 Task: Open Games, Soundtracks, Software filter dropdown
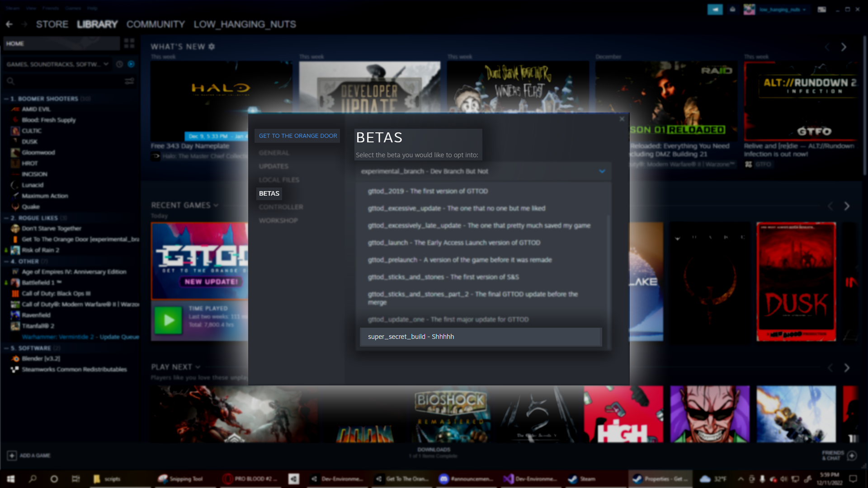57,64
